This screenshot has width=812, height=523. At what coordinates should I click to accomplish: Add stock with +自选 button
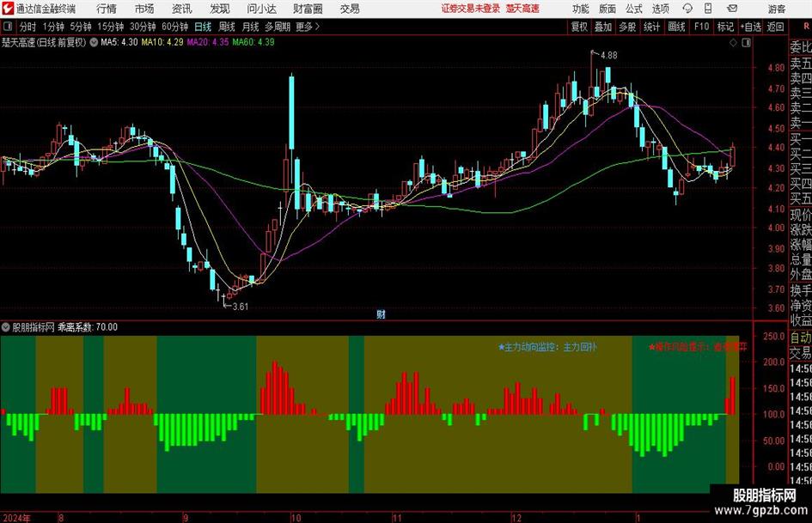[750, 27]
